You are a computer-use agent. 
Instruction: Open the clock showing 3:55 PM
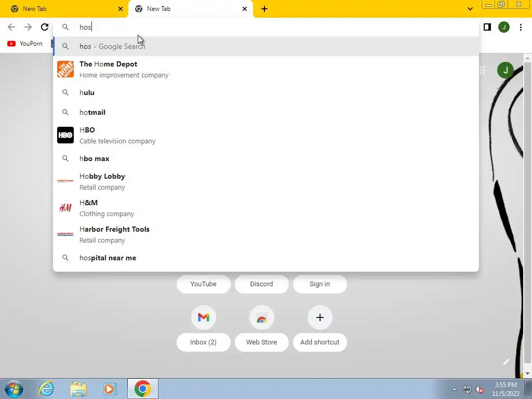[506, 389]
